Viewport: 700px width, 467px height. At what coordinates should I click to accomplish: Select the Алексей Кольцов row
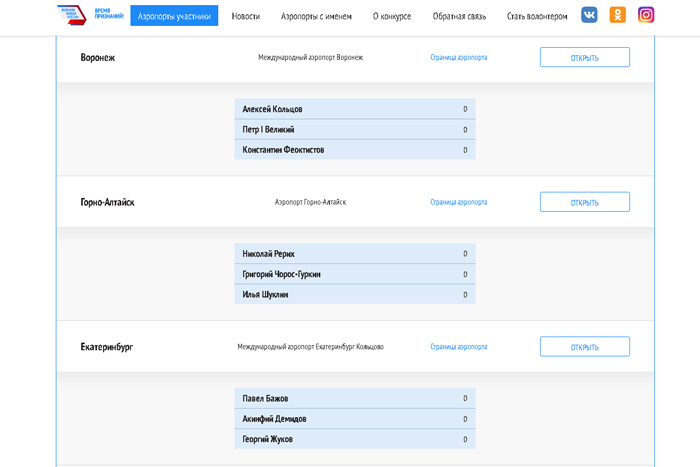(355, 109)
